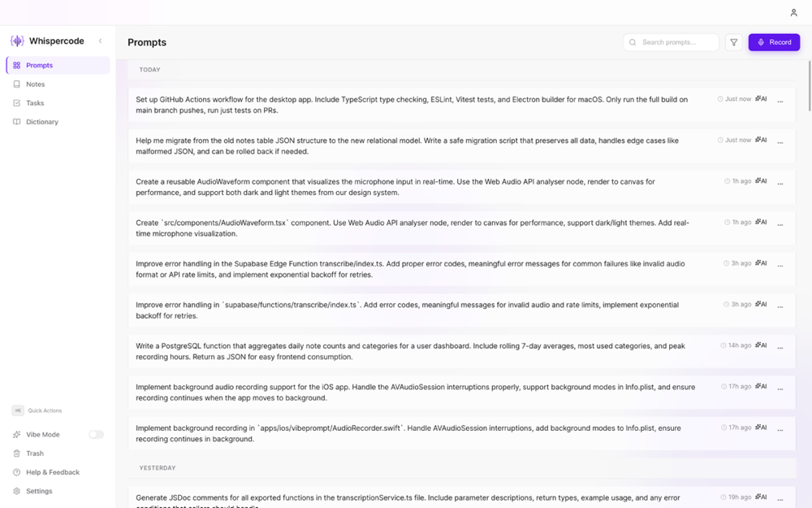Switch to the Tasks section

[x=35, y=103]
